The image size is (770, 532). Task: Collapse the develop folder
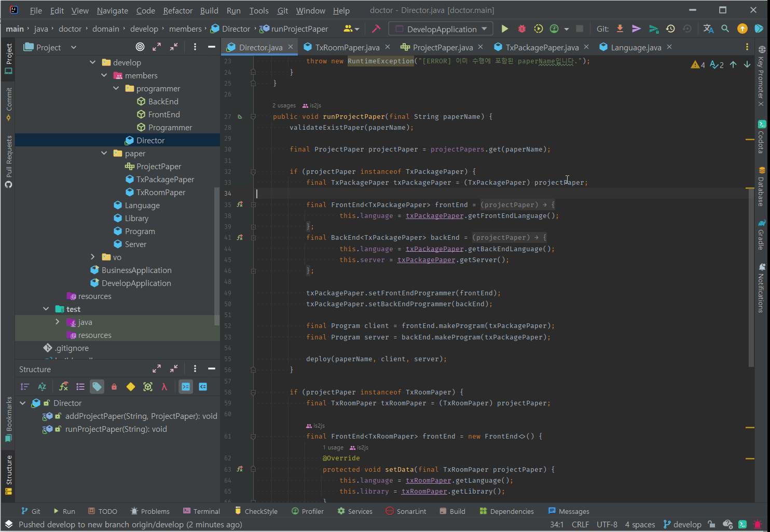(93, 62)
